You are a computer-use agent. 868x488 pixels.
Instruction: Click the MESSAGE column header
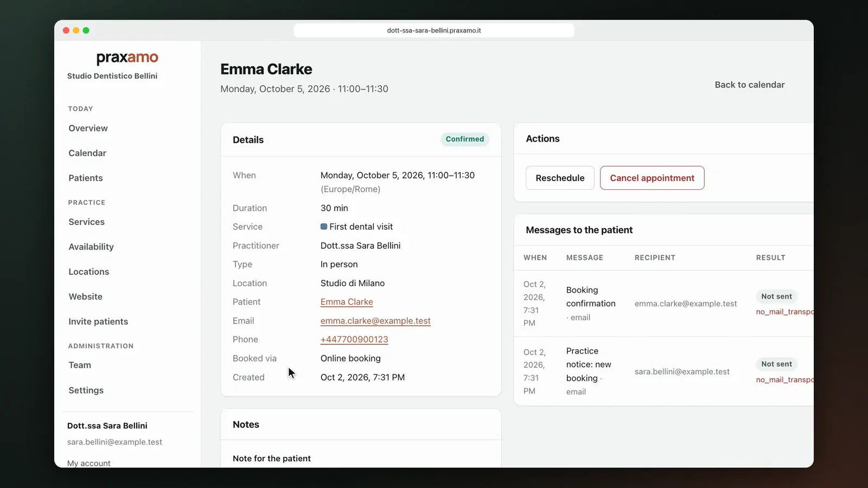click(x=585, y=258)
